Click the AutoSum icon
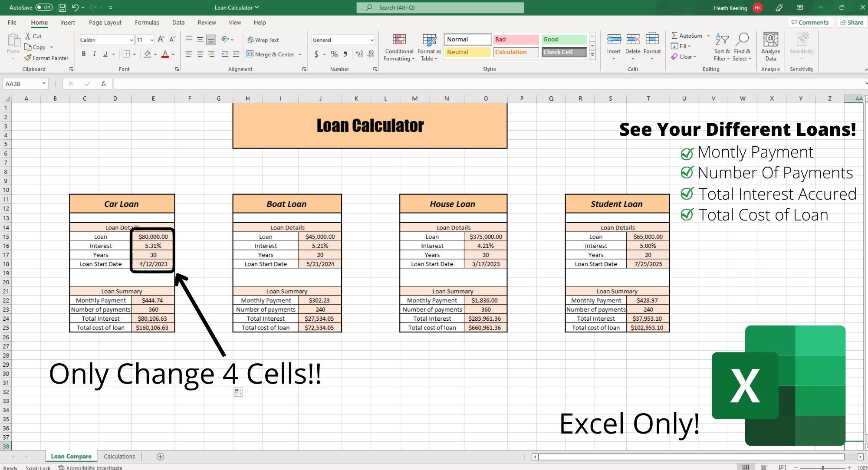This screenshot has width=868, height=470. (x=676, y=35)
